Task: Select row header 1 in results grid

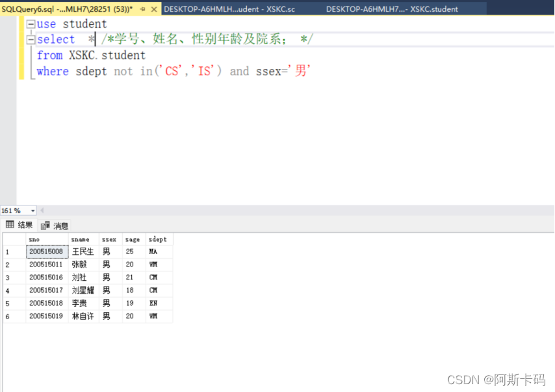Action: 14,252
